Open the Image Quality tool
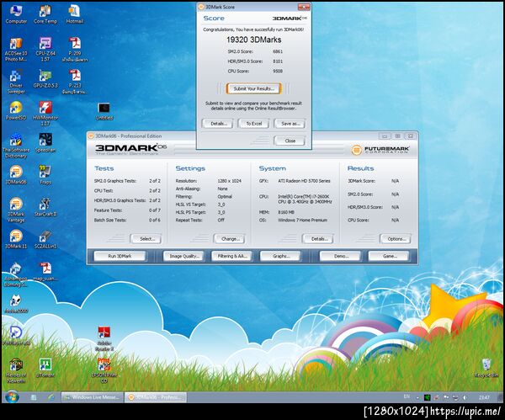This screenshot has width=505, height=420. pyautogui.click(x=183, y=256)
